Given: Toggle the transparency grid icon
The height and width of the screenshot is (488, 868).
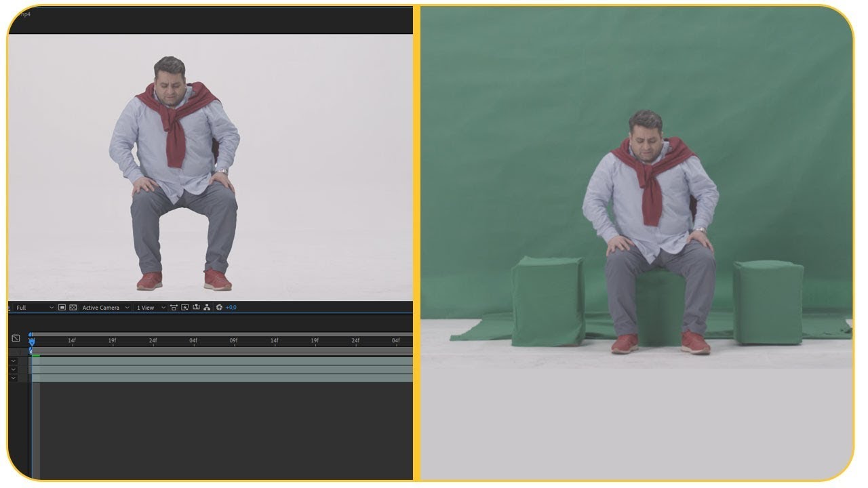Looking at the screenshot, I should tap(73, 308).
